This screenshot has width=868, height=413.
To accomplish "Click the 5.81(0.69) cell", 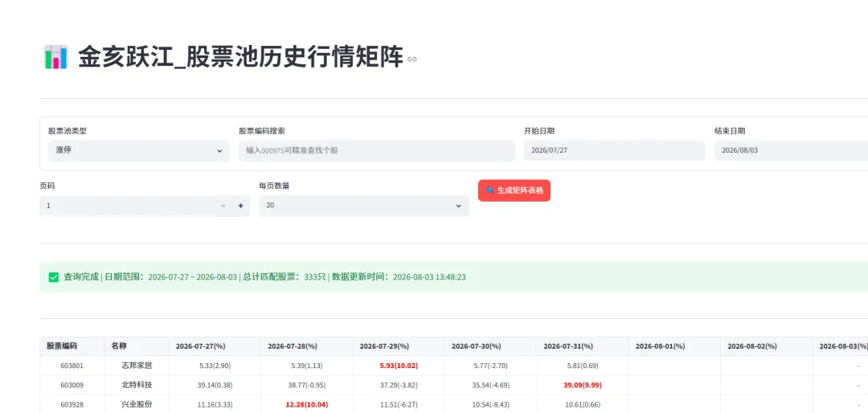I will pyautogui.click(x=583, y=366).
